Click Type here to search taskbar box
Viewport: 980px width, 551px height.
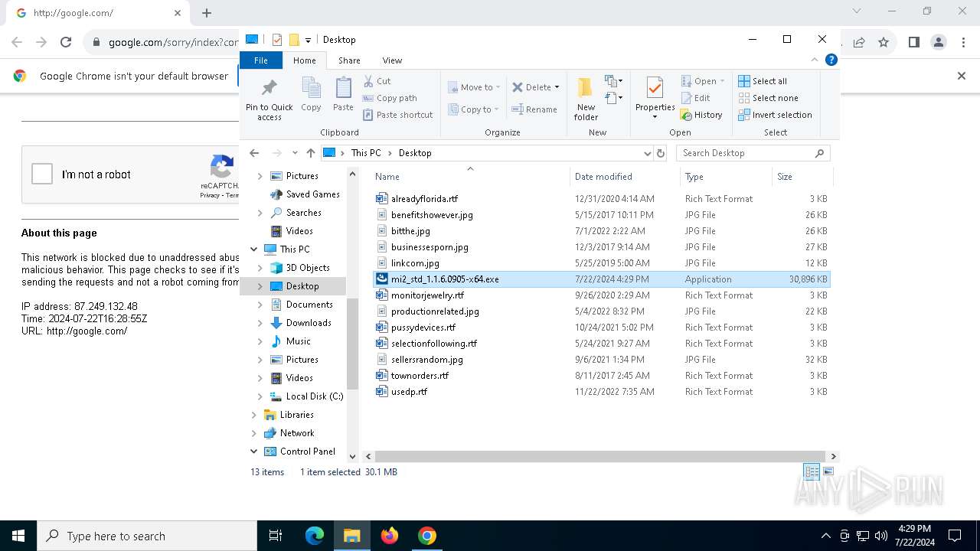pos(147,536)
